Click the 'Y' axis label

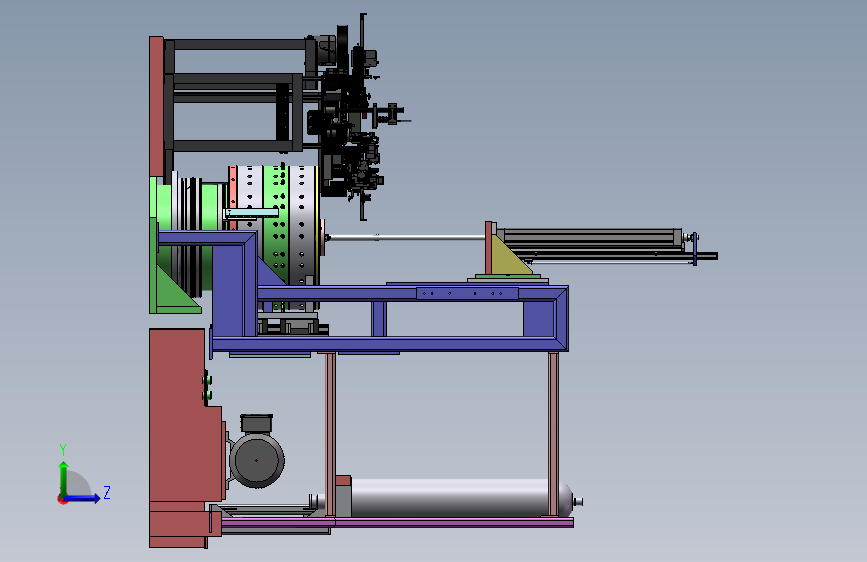(63, 449)
